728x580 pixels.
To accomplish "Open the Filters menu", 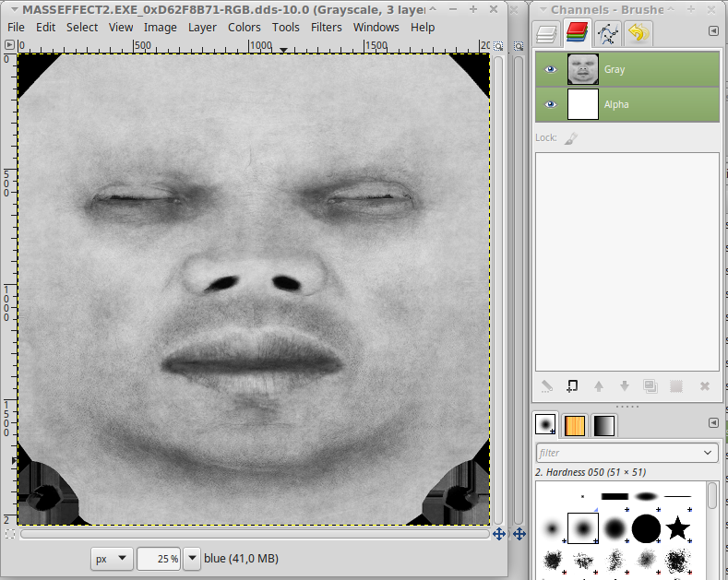I will [326, 28].
